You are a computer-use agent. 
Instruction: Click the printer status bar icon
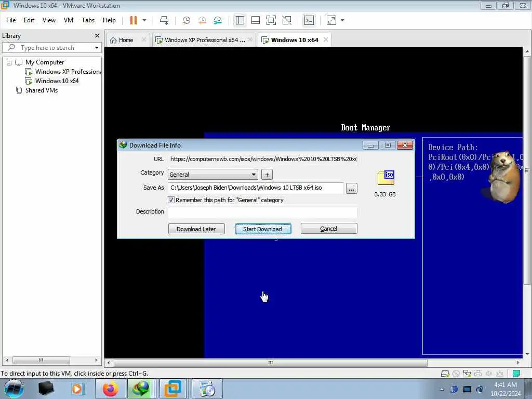tap(478, 374)
